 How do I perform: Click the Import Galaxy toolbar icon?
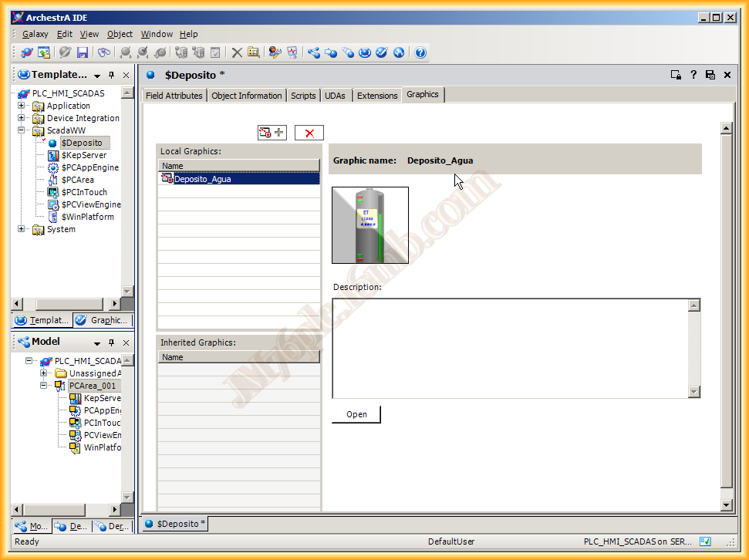click(44, 52)
